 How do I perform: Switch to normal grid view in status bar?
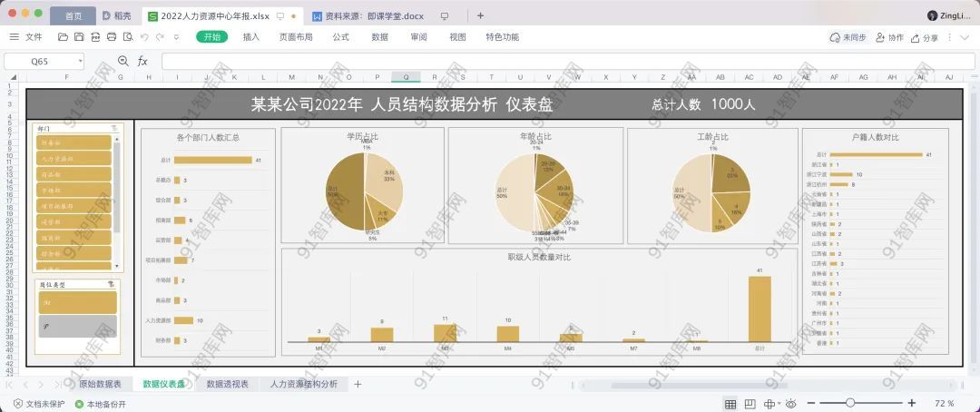(x=730, y=403)
